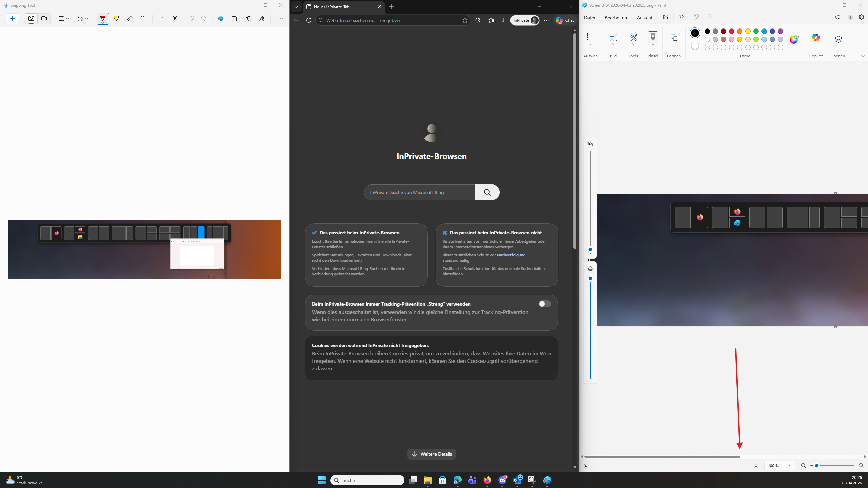Open the snip delay timer dropdown
This screenshot has width=868, height=488.
pos(82,19)
